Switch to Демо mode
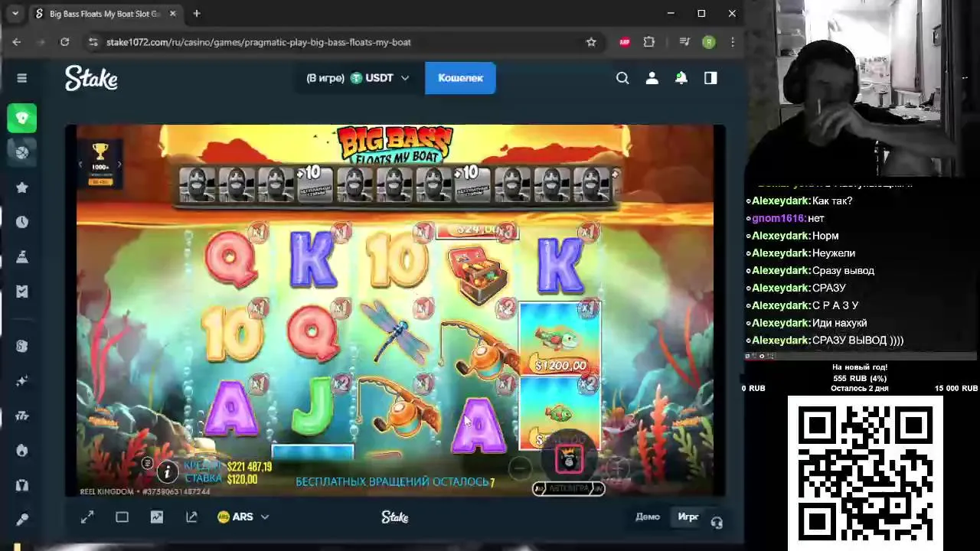 pos(648,517)
